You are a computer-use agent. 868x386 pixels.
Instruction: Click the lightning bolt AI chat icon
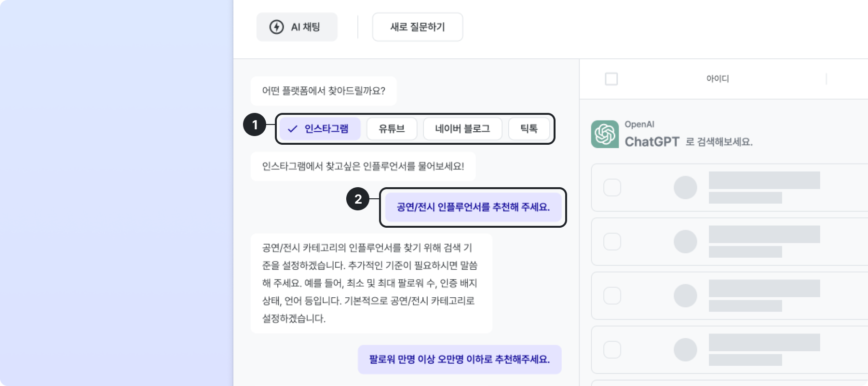pyautogui.click(x=276, y=27)
